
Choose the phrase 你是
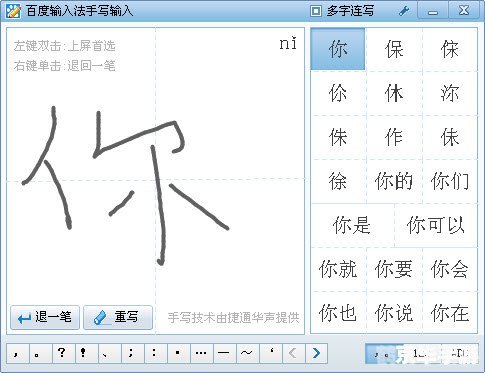[352, 225]
